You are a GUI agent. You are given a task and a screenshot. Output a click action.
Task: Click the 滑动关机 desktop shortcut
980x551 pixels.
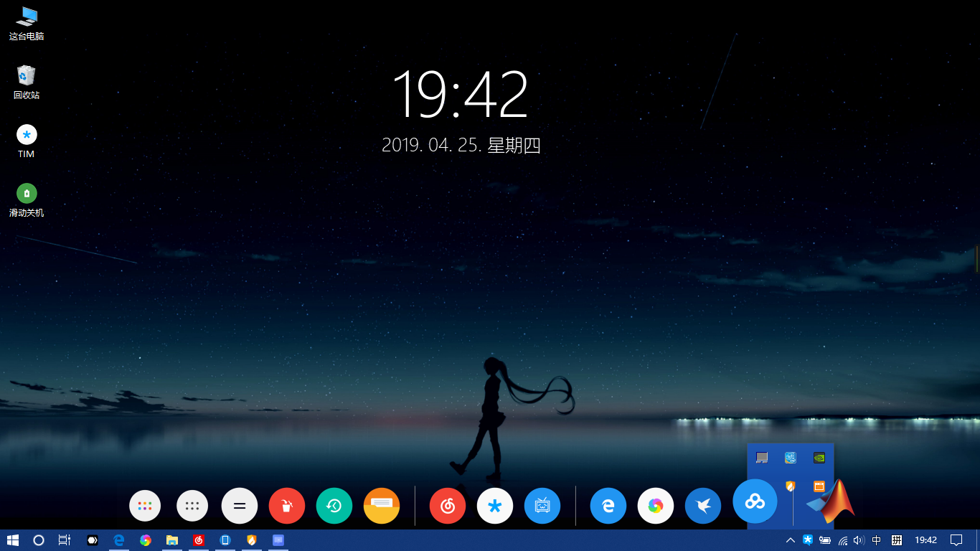click(x=27, y=199)
